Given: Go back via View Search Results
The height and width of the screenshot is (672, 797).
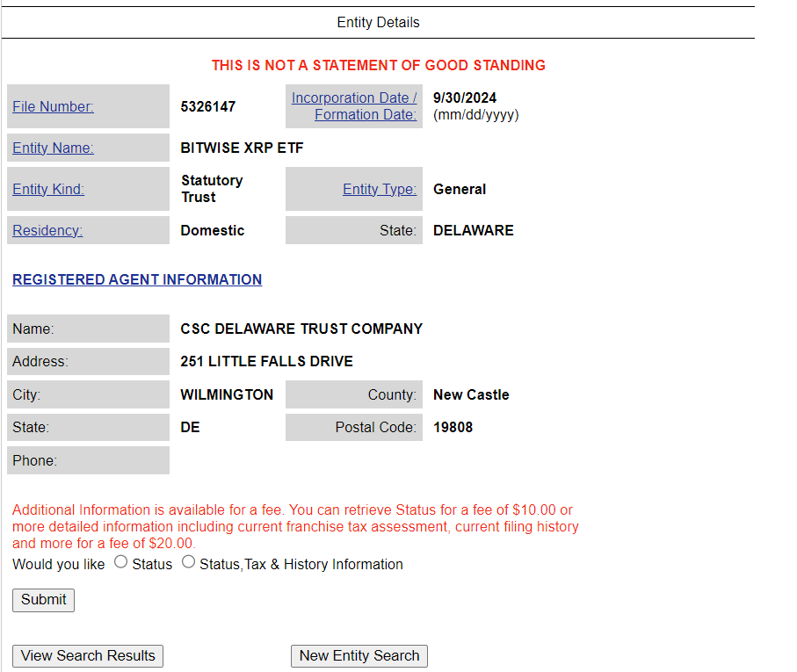Looking at the screenshot, I should (88, 655).
